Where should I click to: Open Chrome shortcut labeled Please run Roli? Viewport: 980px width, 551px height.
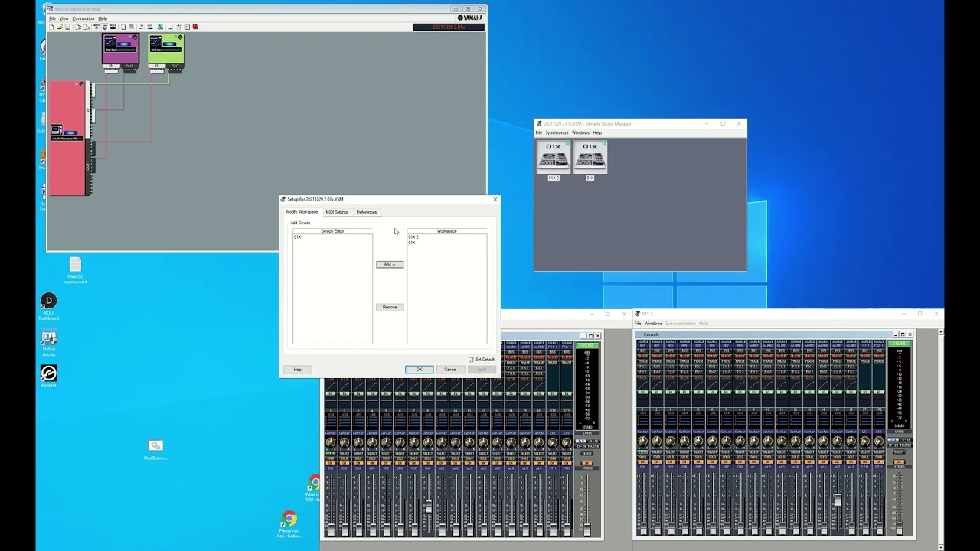pyautogui.click(x=289, y=525)
